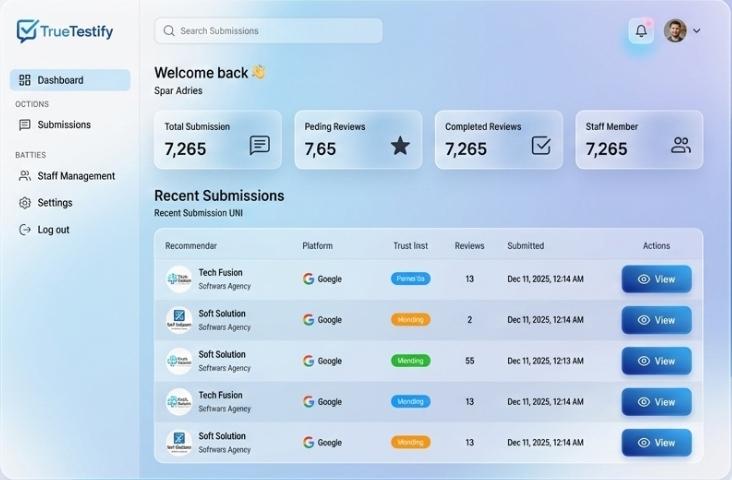
Task: Click the message icon on Total Submission card
Action: (260, 145)
